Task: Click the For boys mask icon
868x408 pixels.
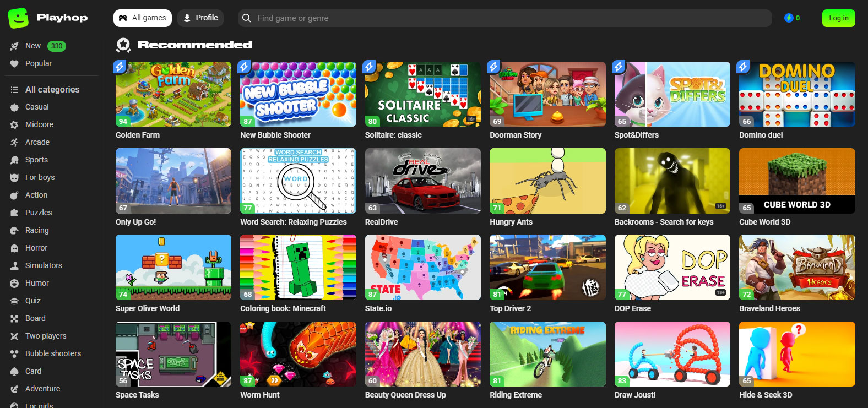Action: (14, 178)
